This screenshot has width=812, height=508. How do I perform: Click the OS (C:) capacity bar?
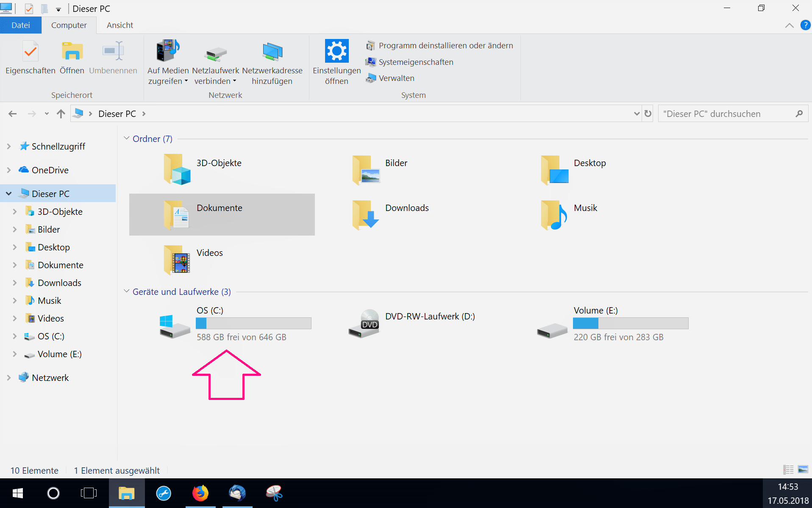(x=253, y=323)
